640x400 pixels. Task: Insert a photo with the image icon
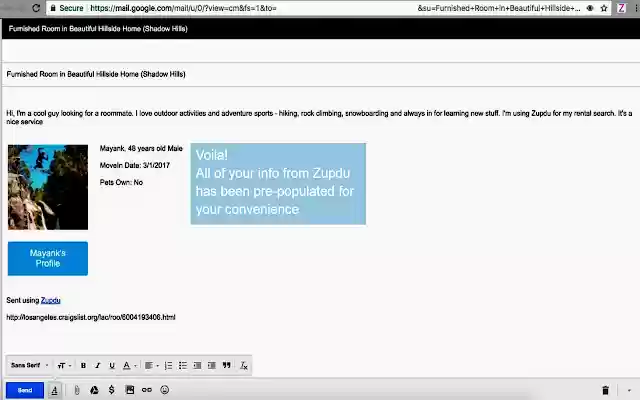tap(130, 390)
